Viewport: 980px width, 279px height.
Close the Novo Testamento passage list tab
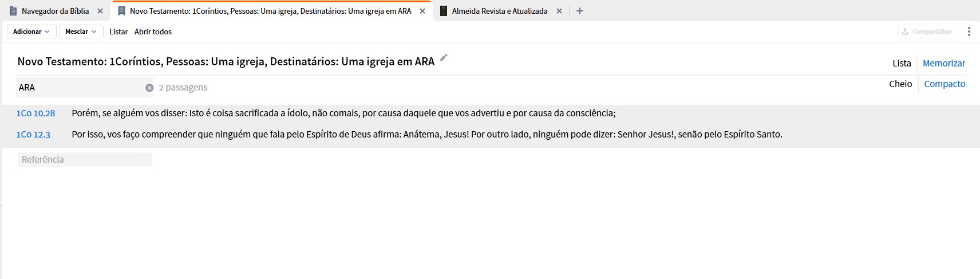click(422, 11)
